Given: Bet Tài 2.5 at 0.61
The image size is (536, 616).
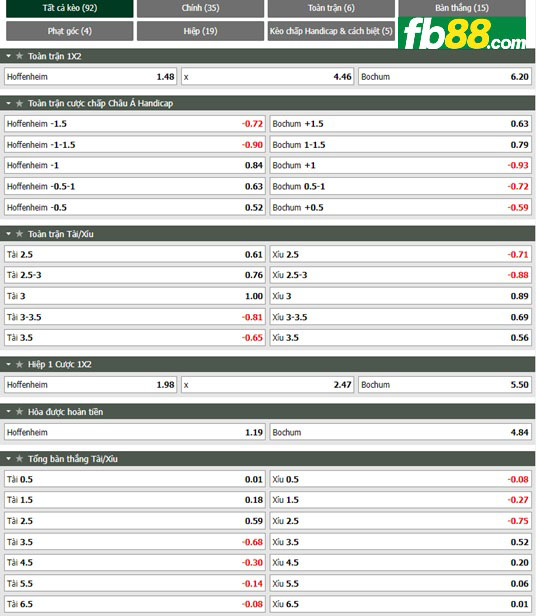Looking at the screenshot, I should pyautogui.click(x=135, y=255).
